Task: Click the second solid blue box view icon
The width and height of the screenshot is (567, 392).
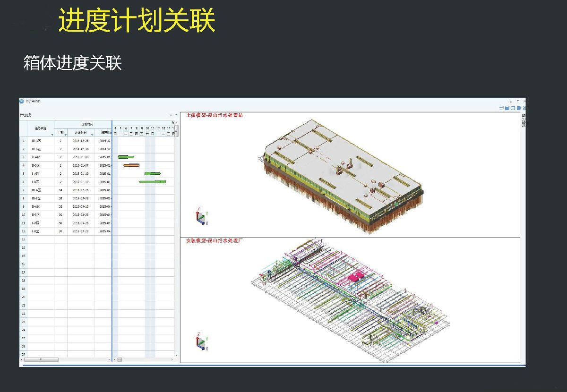Action: tap(507, 108)
